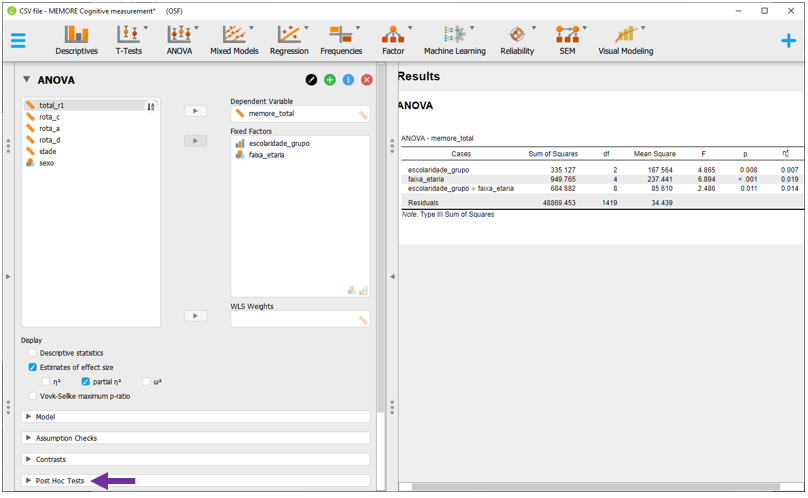Viewport: 808px width, 498px height.
Task: Uncheck Estimates of effect size
Action: point(33,367)
